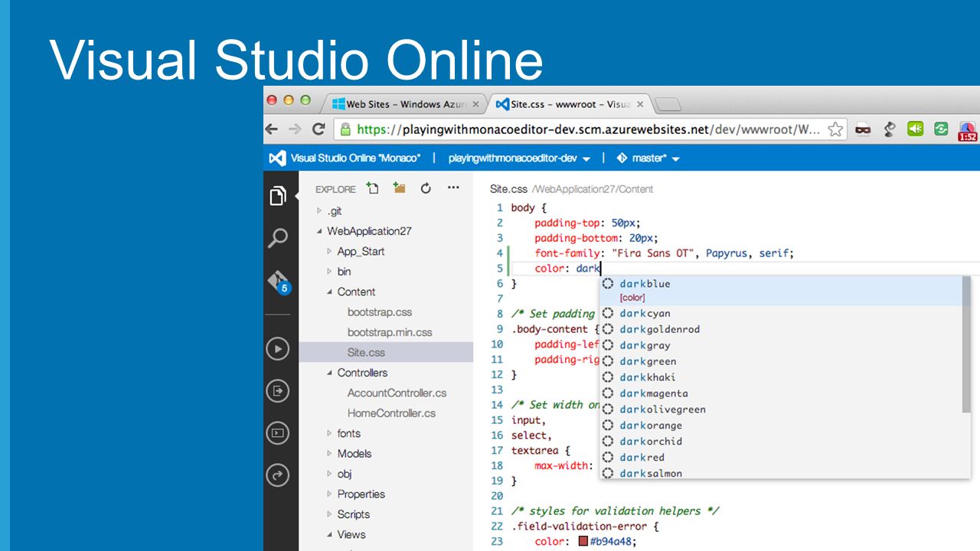Expand the obj folder

330,474
